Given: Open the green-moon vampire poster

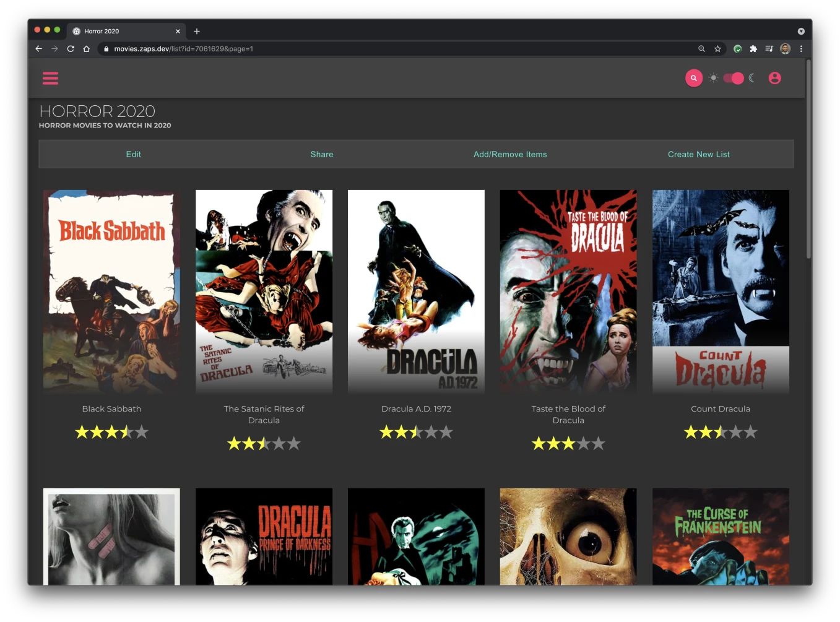Looking at the screenshot, I should pyautogui.click(x=416, y=537).
